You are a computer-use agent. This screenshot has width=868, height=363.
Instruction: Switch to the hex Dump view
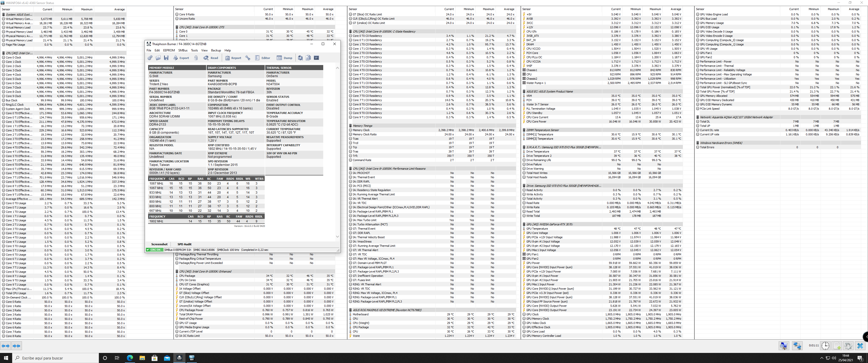tap(284, 58)
